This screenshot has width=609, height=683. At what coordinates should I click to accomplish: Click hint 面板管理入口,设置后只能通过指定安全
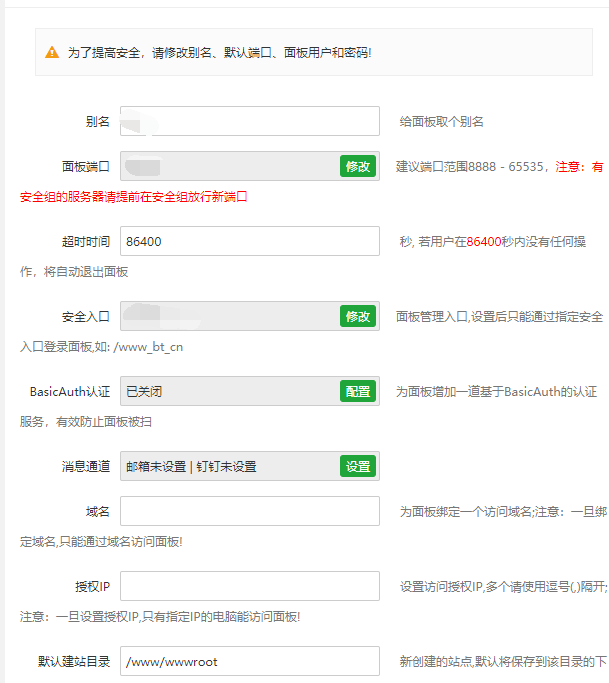[499, 317]
